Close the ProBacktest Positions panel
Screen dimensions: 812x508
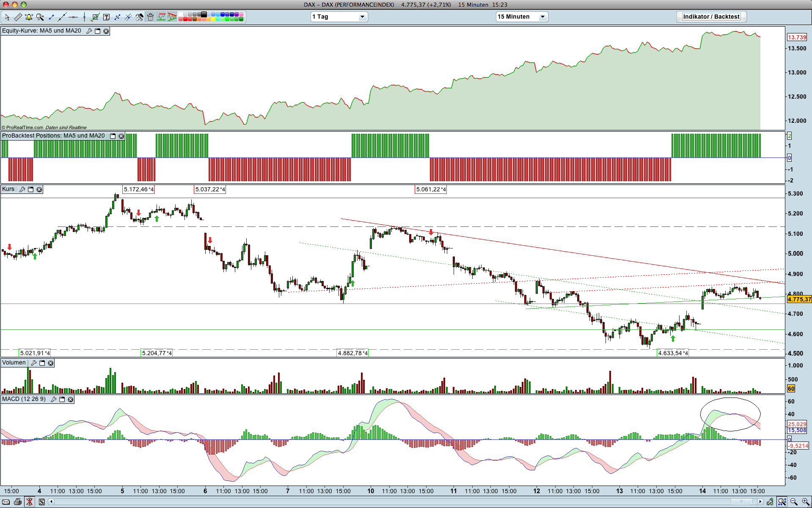(x=121, y=136)
